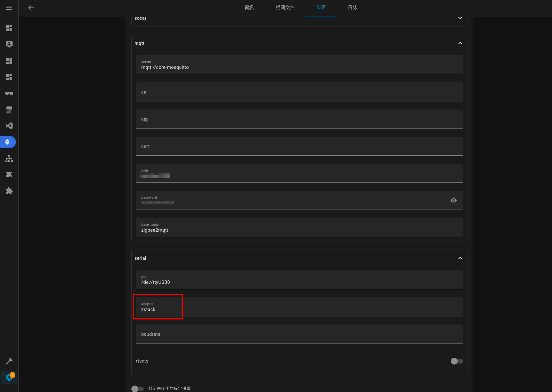Open the puzzle piece sidebar icon
This screenshot has height=392, width=552.
click(x=9, y=191)
